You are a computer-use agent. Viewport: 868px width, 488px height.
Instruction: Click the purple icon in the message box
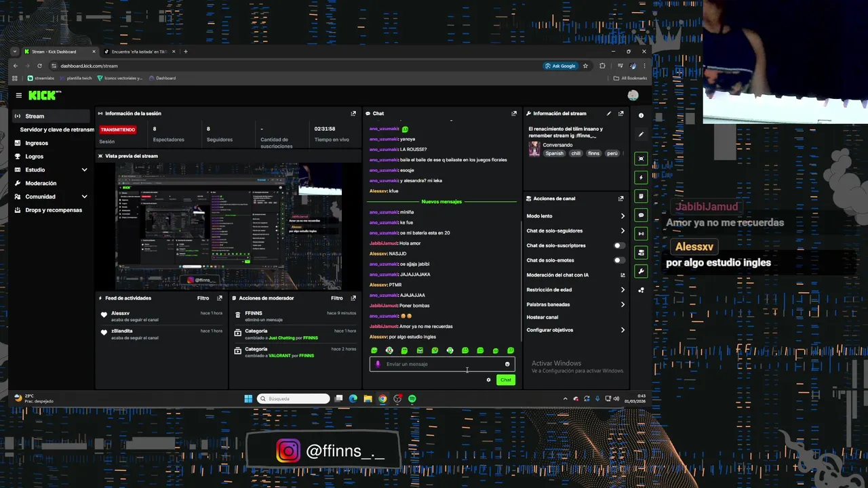tap(378, 364)
